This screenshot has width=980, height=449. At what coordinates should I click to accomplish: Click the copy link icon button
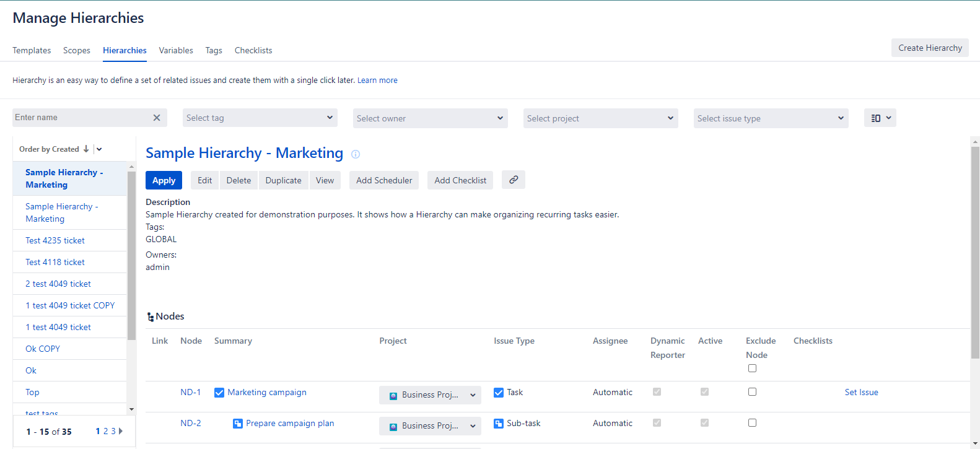(514, 180)
